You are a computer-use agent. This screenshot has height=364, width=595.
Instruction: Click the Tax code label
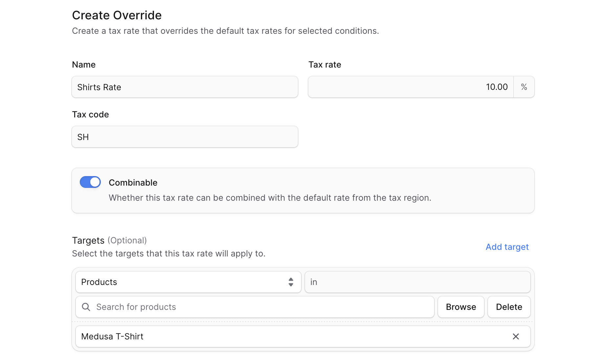[90, 114]
